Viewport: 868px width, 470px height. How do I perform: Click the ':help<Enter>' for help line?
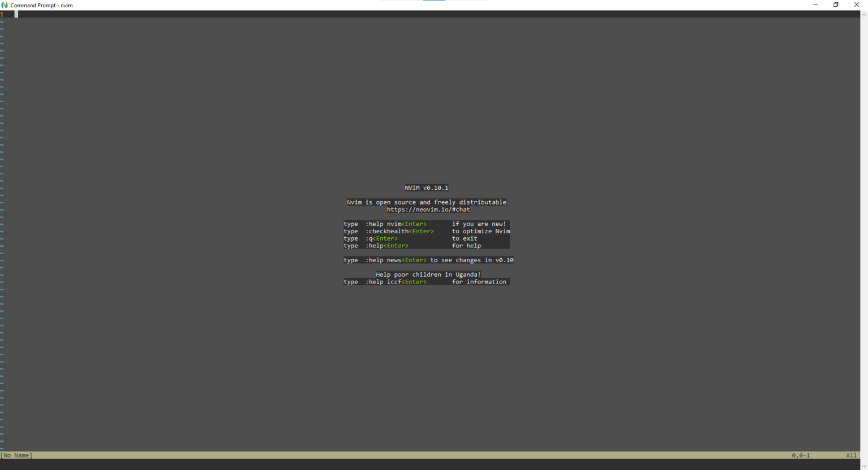coord(427,246)
